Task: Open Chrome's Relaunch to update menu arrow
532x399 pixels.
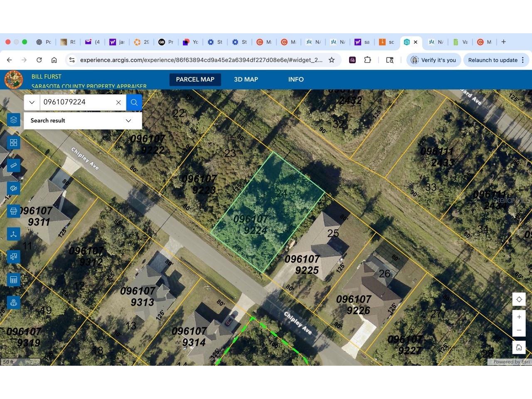Action: 522,60
